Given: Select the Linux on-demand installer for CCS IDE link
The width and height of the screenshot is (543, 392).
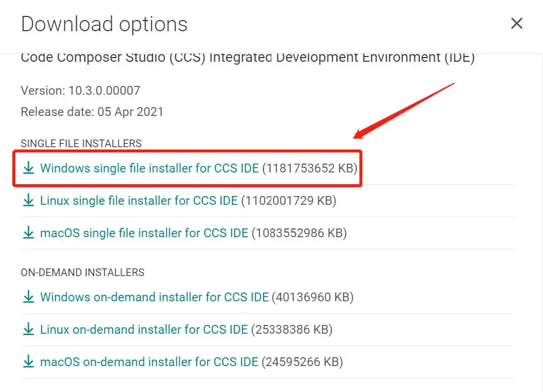Looking at the screenshot, I should click(144, 330).
